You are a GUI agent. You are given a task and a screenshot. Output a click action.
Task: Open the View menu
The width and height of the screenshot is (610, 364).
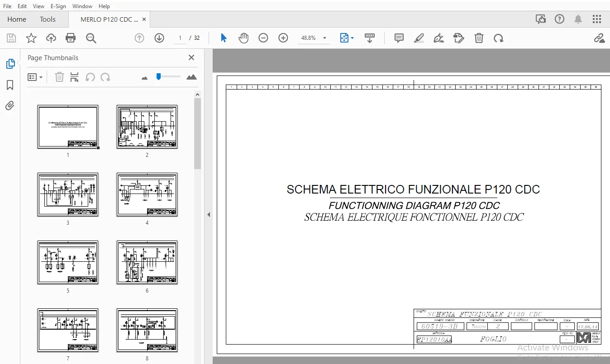point(39,6)
